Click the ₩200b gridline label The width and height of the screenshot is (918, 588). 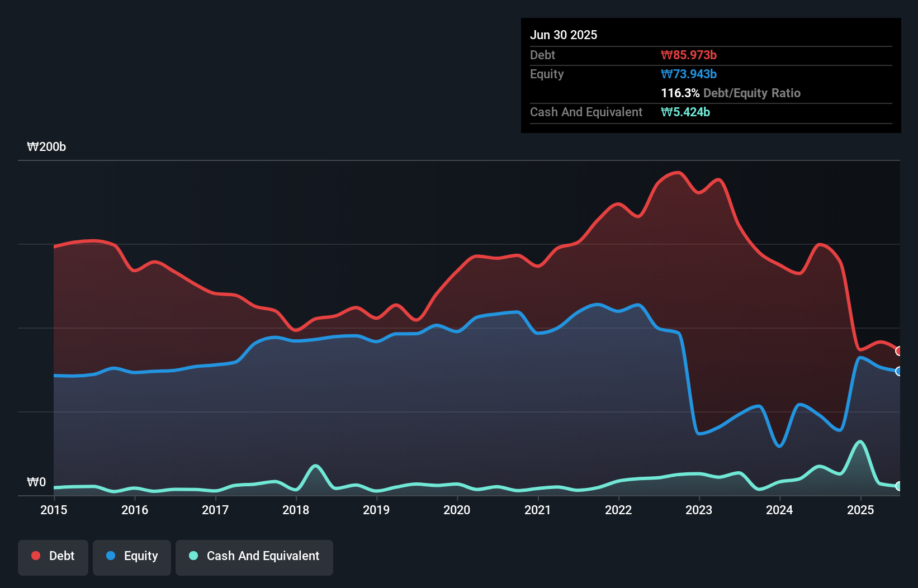(46, 147)
